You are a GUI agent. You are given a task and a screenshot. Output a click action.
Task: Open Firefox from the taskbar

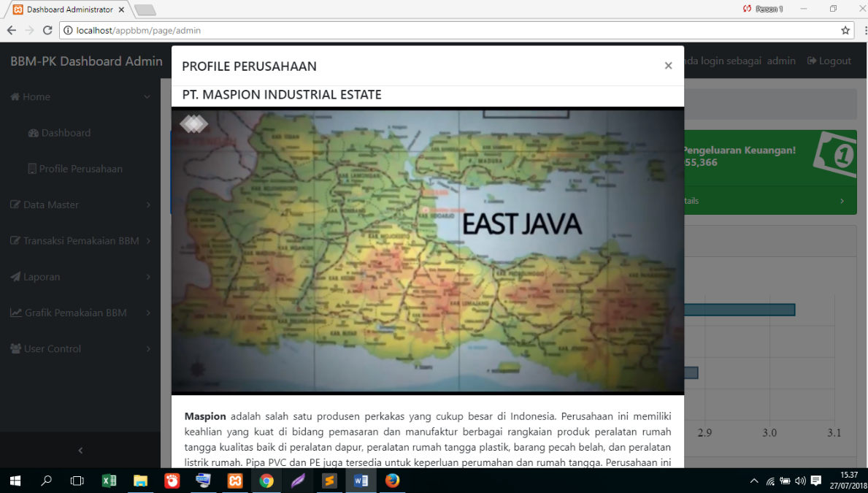click(x=393, y=481)
